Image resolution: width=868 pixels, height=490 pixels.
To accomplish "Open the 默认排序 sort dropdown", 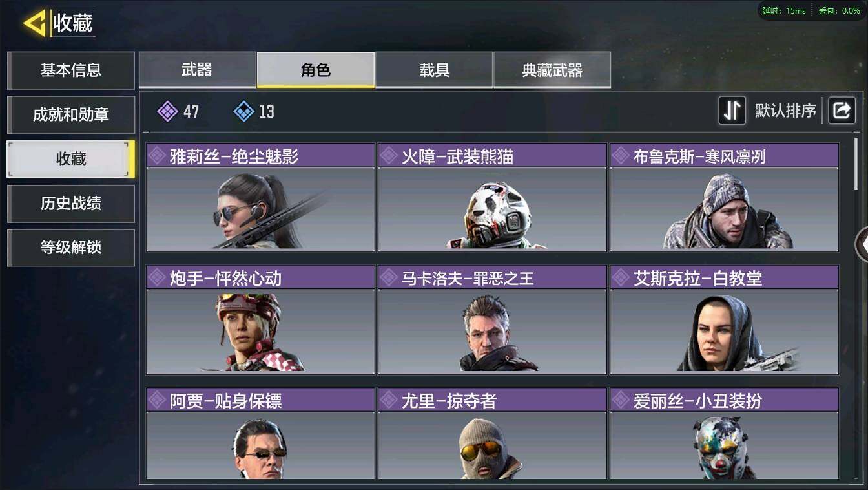I will [x=785, y=111].
